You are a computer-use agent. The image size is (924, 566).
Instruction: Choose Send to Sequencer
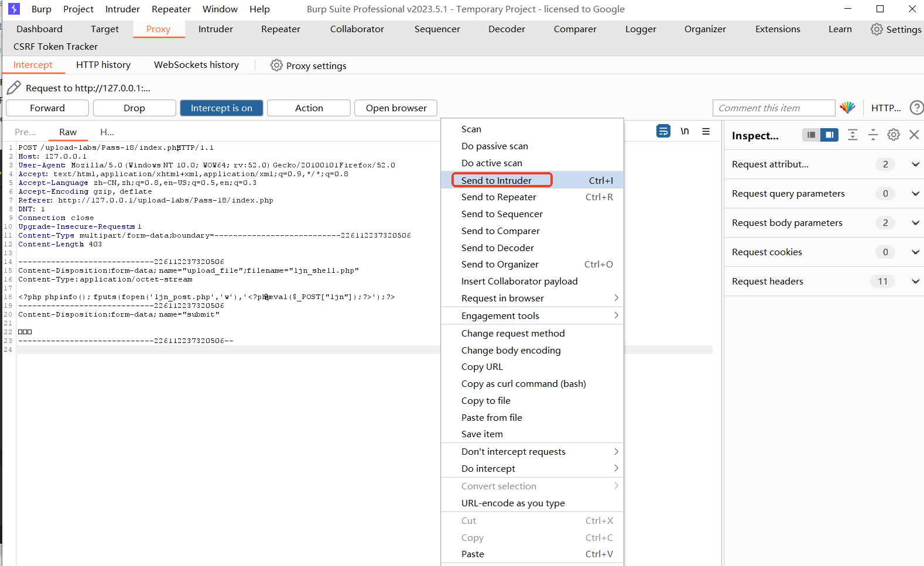click(532, 214)
